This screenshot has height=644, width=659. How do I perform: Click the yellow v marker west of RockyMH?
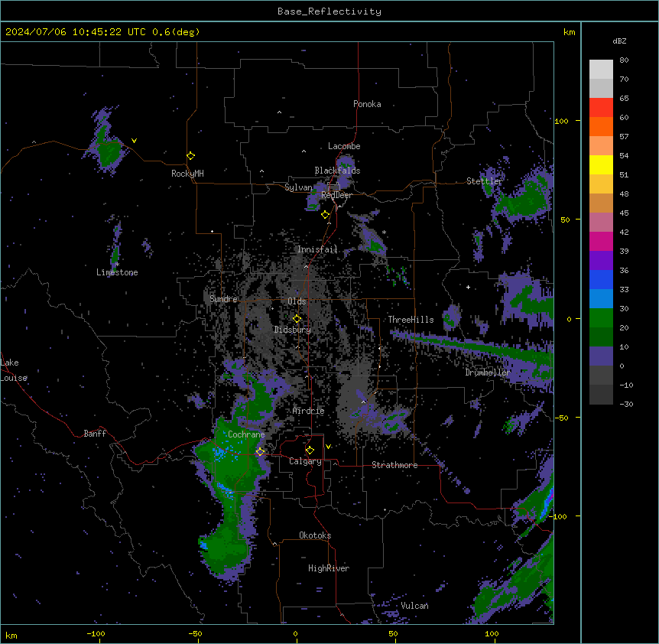tap(134, 141)
